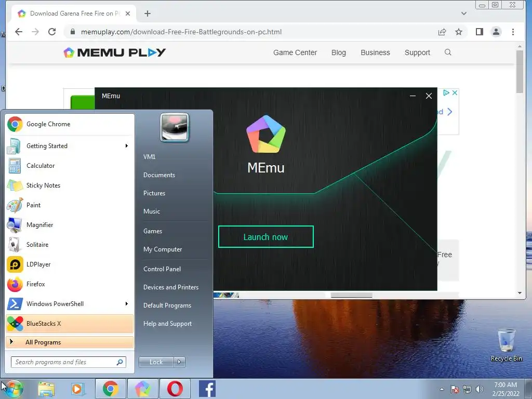Viewport: 532px width, 399px height.
Task: Open Pictures from Start menu
Action: (x=154, y=193)
